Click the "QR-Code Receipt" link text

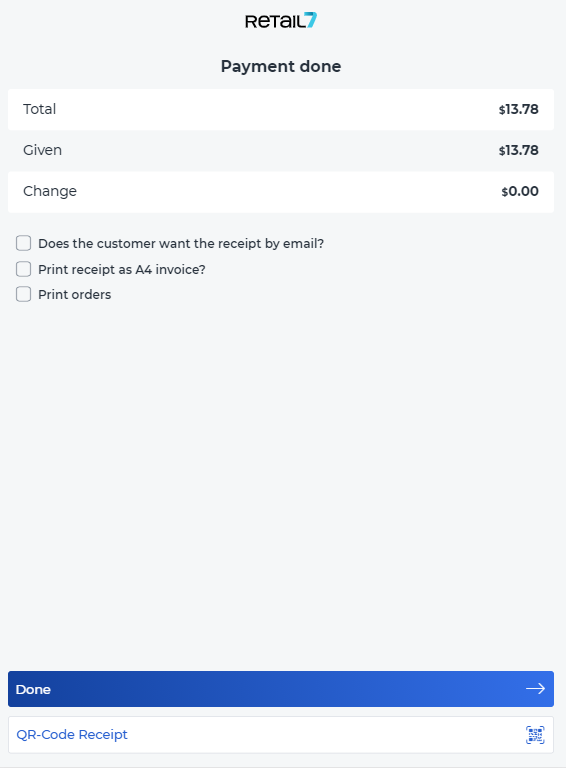[72, 735]
